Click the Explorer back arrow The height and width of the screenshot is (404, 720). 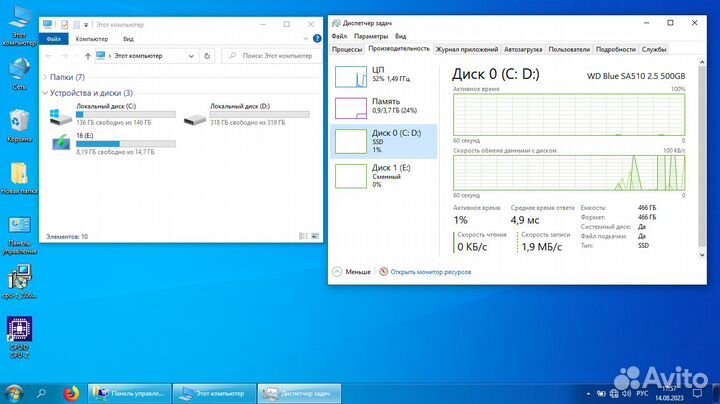49,56
